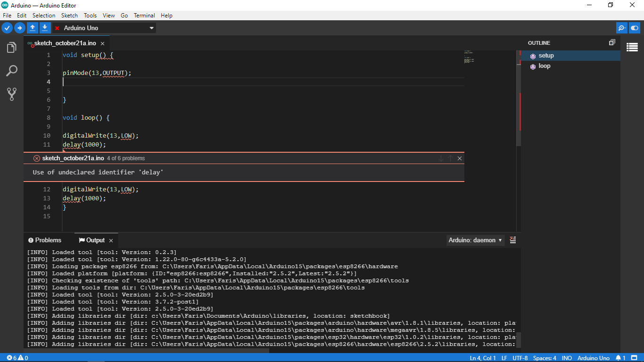
Task: Open the Arduino Uno board selector dropdown
Action: (104, 28)
